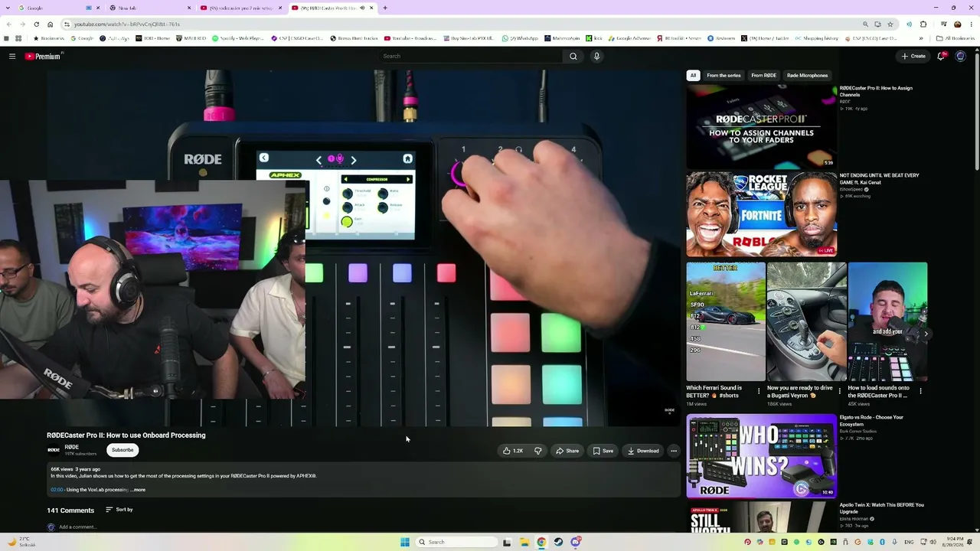The image size is (980, 551).
Task: Open the weather widget on the taskbar
Action: tap(20, 542)
